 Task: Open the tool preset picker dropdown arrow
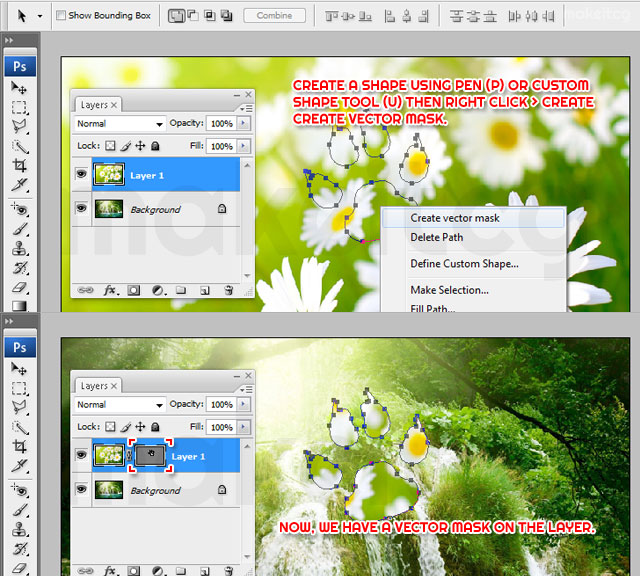pos(40,16)
